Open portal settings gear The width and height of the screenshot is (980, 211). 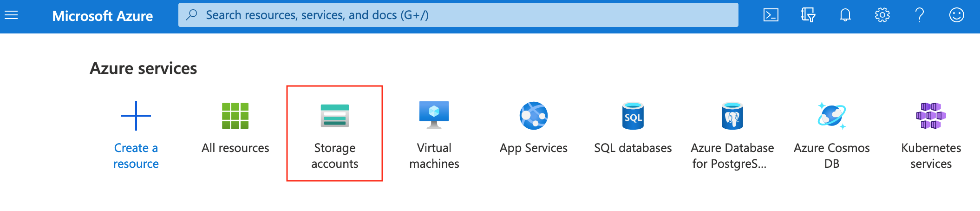[x=882, y=15]
